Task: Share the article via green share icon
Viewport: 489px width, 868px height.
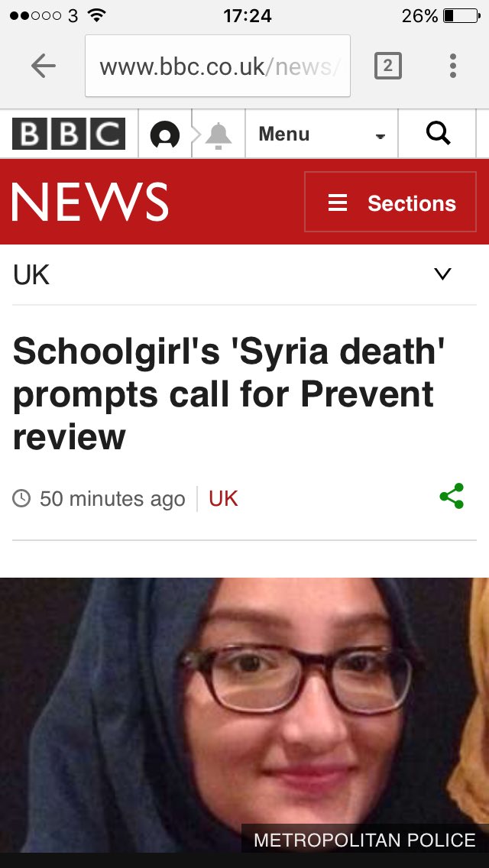Action: tap(452, 496)
